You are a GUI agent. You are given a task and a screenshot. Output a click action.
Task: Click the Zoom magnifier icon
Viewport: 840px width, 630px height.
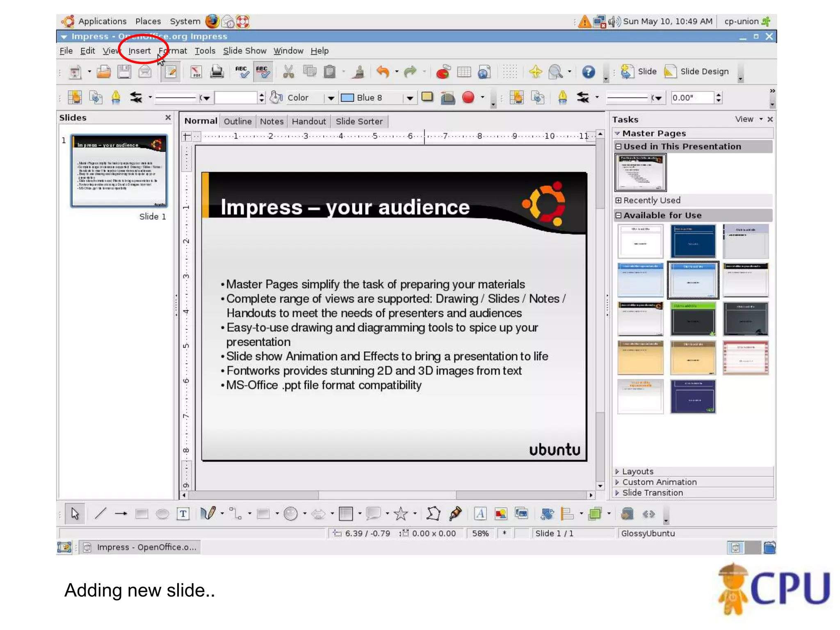(555, 72)
